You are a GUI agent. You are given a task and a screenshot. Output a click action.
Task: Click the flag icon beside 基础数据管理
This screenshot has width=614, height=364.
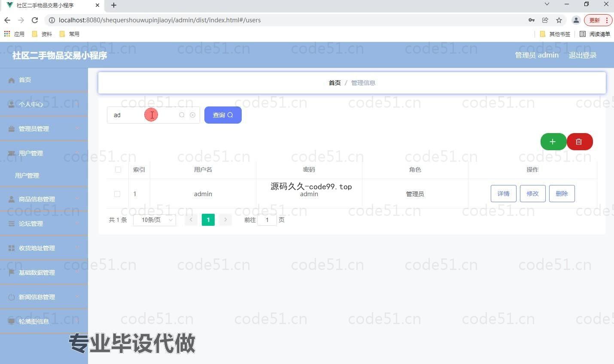pyautogui.click(x=12, y=273)
